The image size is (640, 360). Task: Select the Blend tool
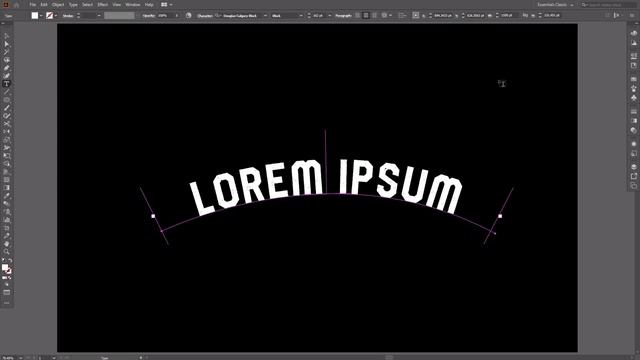(x=7, y=203)
